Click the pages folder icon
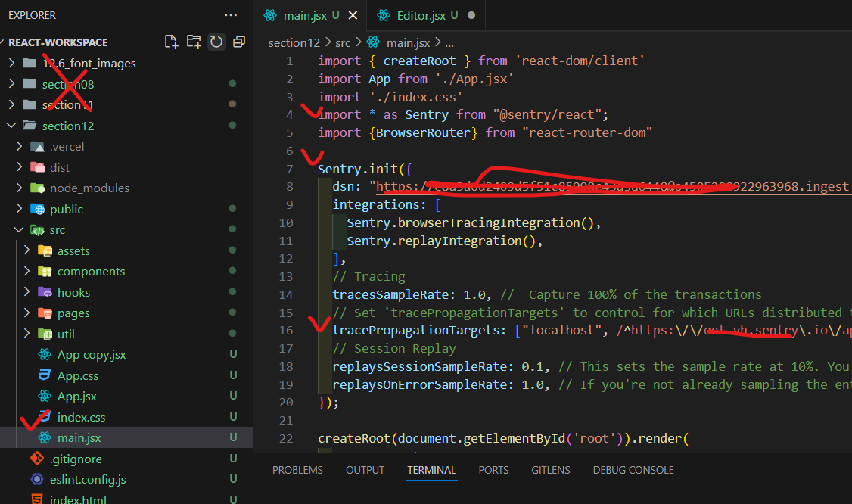This screenshot has width=852, height=504. click(x=45, y=313)
